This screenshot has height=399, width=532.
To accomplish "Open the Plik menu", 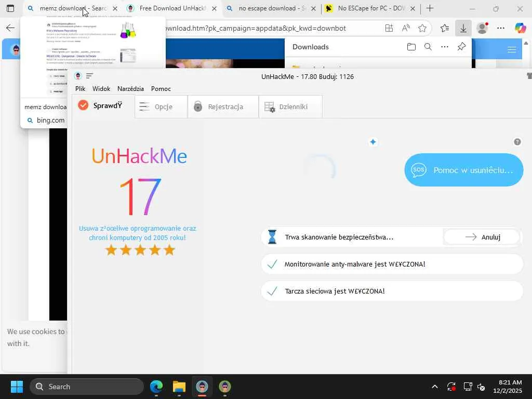I will (81, 89).
